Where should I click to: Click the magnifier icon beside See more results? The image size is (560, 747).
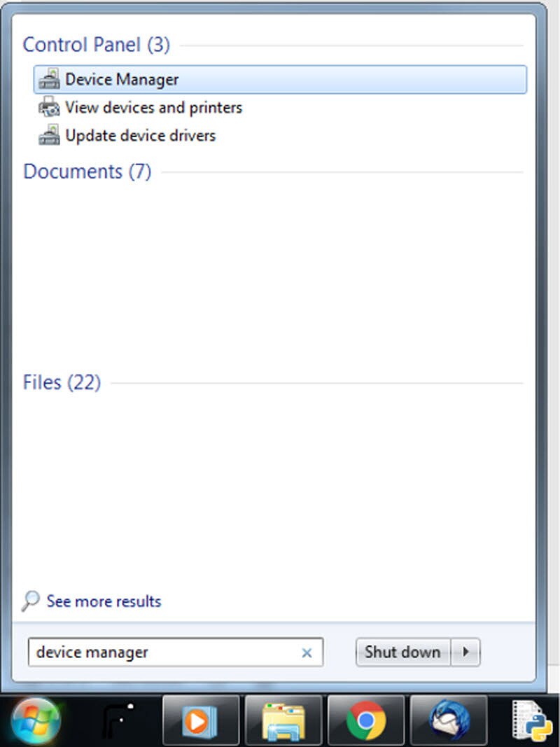[x=31, y=601]
